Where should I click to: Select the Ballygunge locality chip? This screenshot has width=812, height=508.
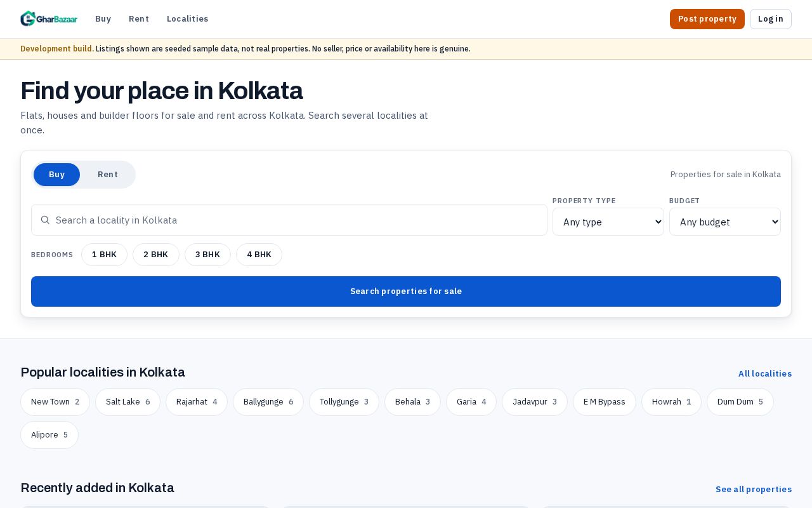(x=268, y=402)
